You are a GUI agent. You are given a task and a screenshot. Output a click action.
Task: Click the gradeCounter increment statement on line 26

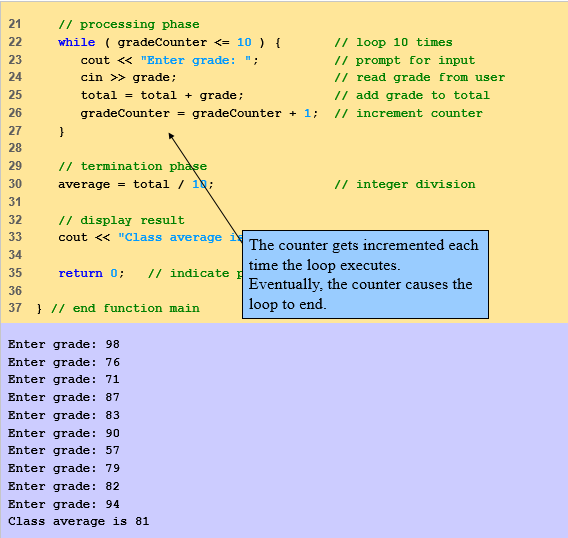point(199,113)
